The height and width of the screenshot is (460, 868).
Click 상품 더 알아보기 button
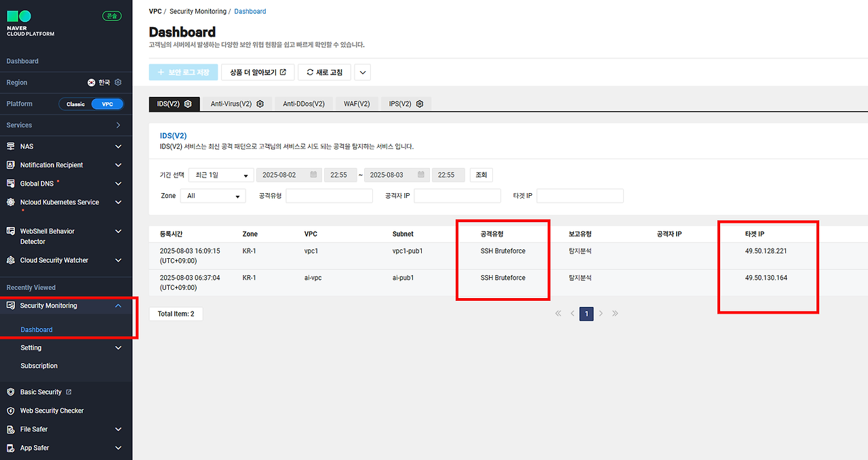tap(258, 72)
